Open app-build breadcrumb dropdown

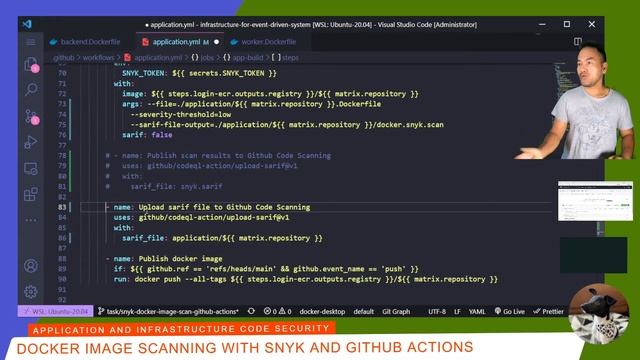[243, 58]
